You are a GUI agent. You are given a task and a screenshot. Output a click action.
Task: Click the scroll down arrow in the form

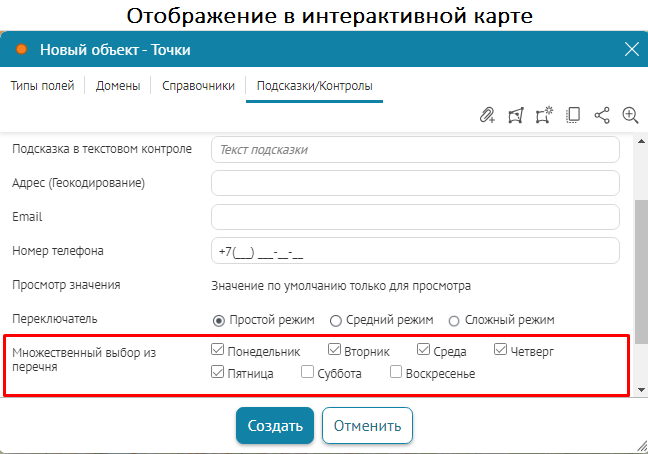click(x=640, y=387)
